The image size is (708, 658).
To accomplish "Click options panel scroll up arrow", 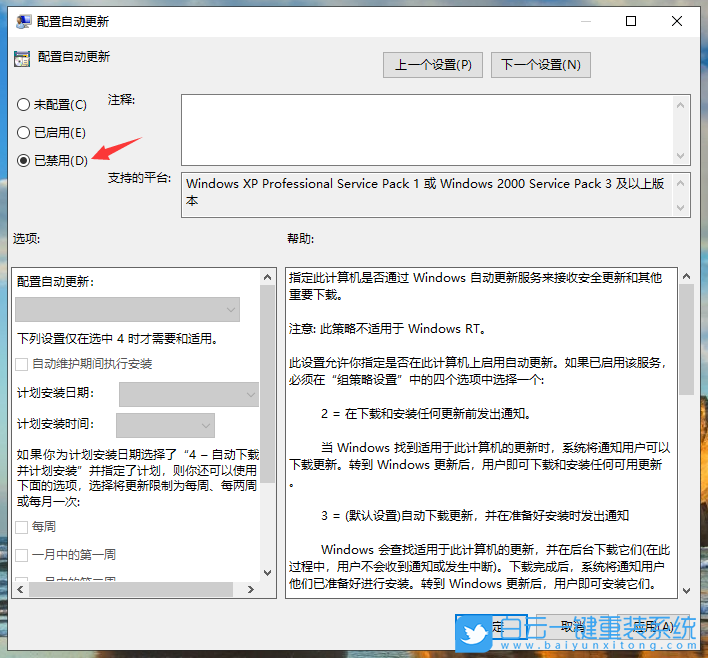I will [x=267, y=277].
